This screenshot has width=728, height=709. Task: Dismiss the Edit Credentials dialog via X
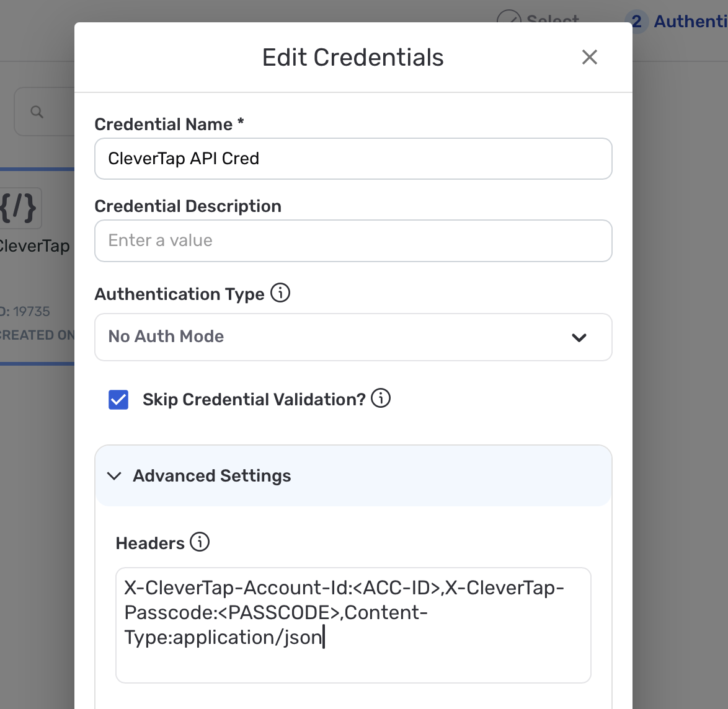pyautogui.click(x=589, y=56)
